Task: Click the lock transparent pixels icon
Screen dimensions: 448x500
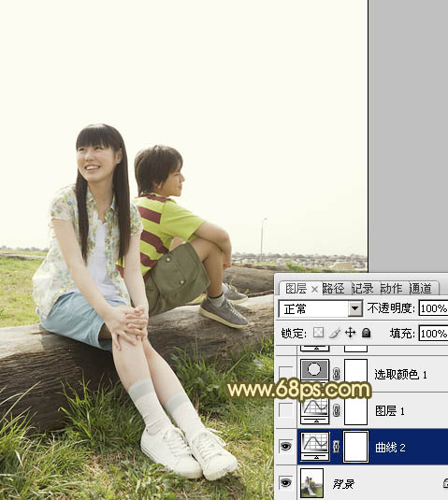Action: pos(318,333)
